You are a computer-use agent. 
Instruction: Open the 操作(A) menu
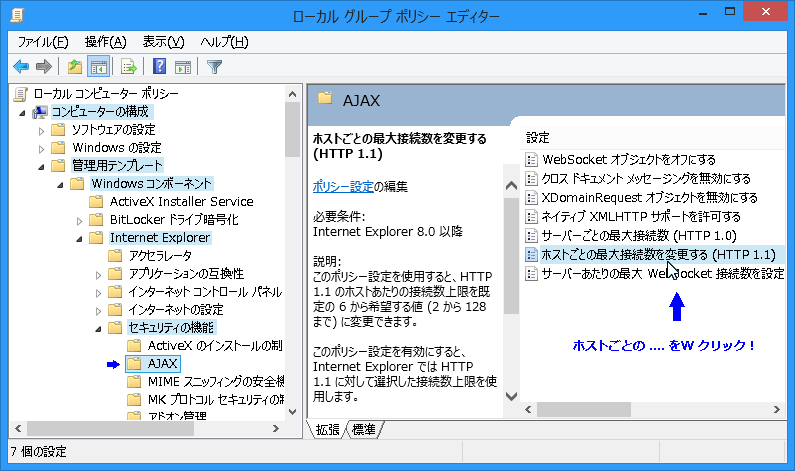click(105, 42)
